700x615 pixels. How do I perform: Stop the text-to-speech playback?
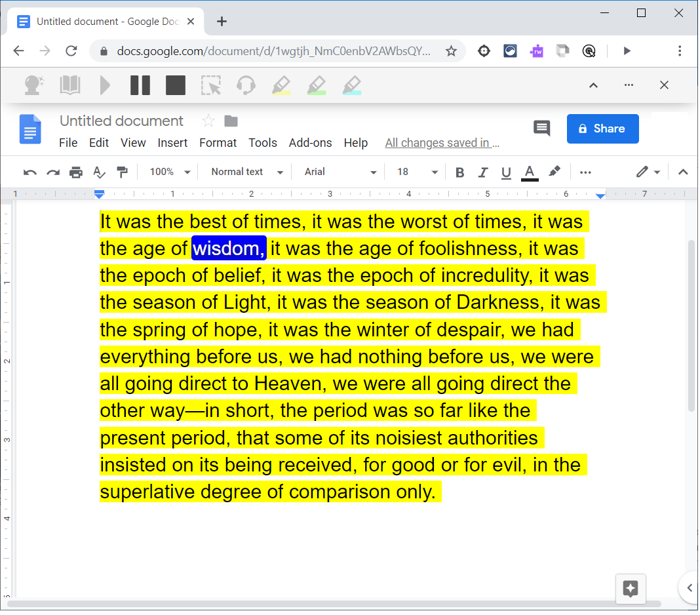point(175,85)
